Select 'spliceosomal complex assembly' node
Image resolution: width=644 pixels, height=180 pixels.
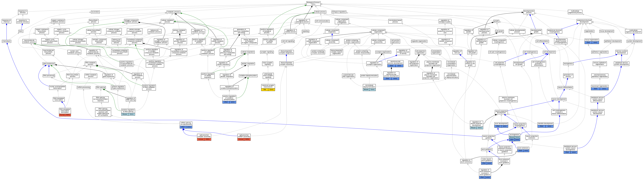204,137
